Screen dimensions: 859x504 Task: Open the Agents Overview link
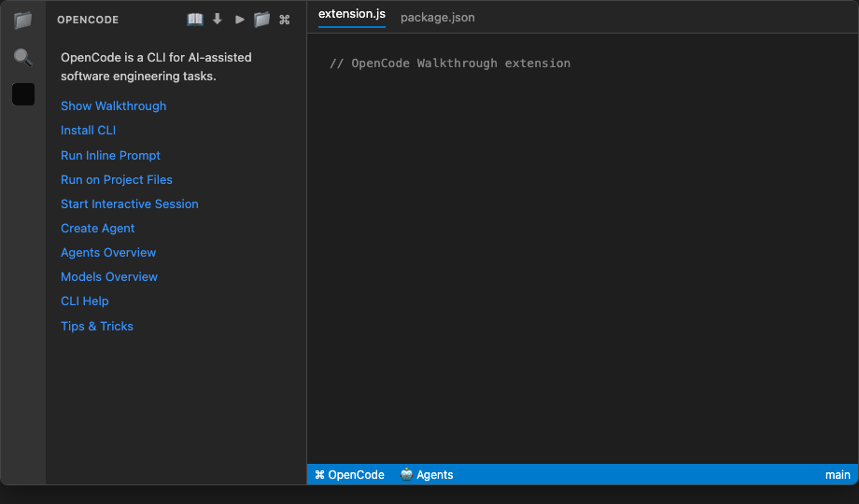pyautogui.click(x=108, y=253)
